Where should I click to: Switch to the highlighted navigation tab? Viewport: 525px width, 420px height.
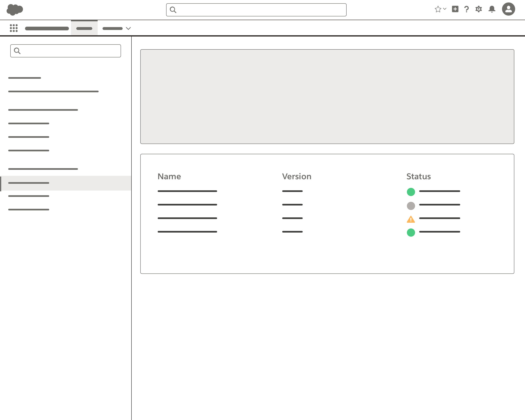click(84, 28)
